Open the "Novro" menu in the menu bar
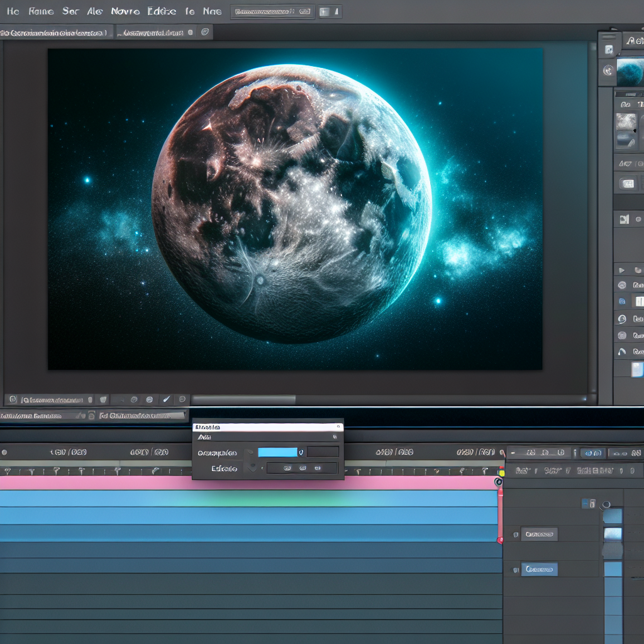The image size is (644, 644). (x=125, y=11)
